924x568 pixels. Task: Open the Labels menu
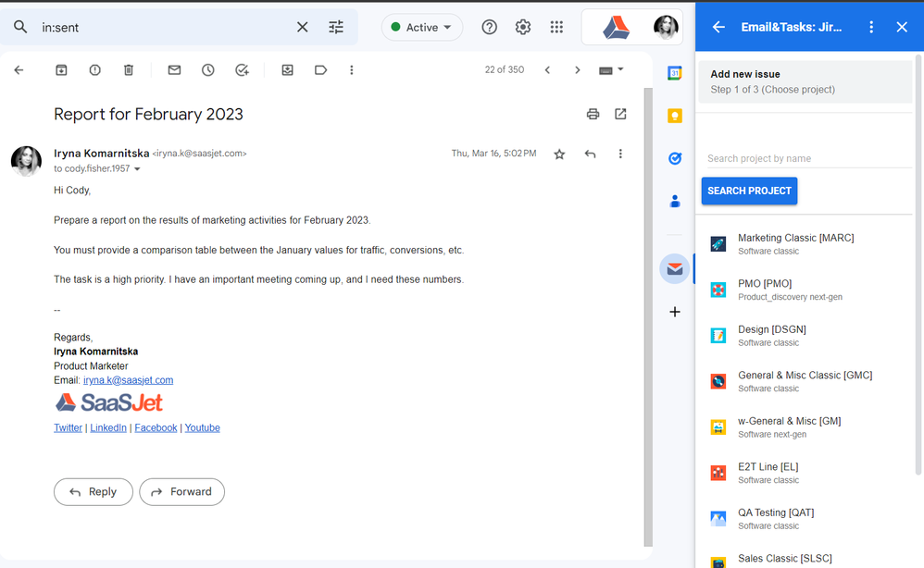[320, 70]
